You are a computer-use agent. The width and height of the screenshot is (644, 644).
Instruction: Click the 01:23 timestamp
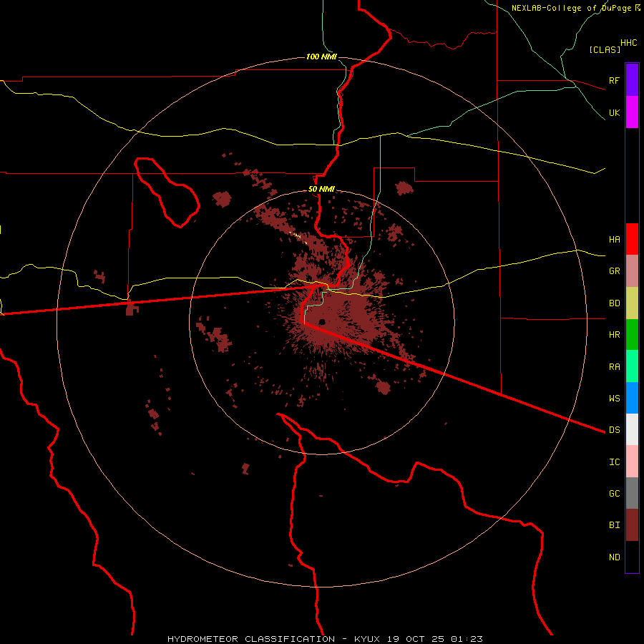467,639
